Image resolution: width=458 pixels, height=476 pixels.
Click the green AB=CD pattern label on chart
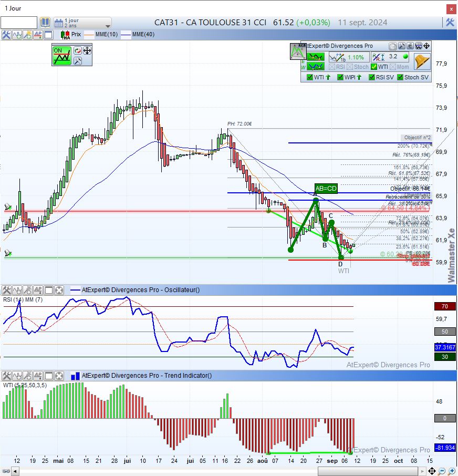pos(326,188)
